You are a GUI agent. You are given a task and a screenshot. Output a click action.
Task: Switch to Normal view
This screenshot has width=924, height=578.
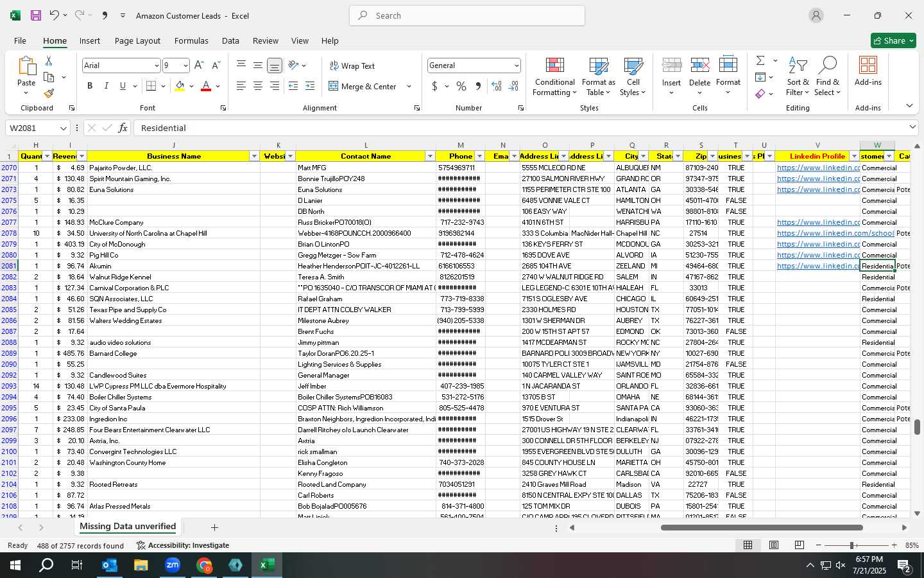coord(748,545)
